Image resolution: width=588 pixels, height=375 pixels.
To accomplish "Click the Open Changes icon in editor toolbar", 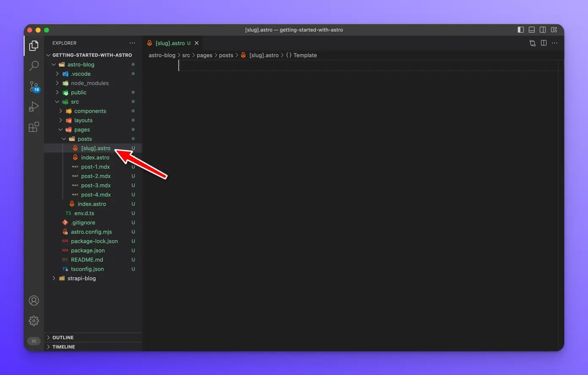I will click(x=533, y=43).
